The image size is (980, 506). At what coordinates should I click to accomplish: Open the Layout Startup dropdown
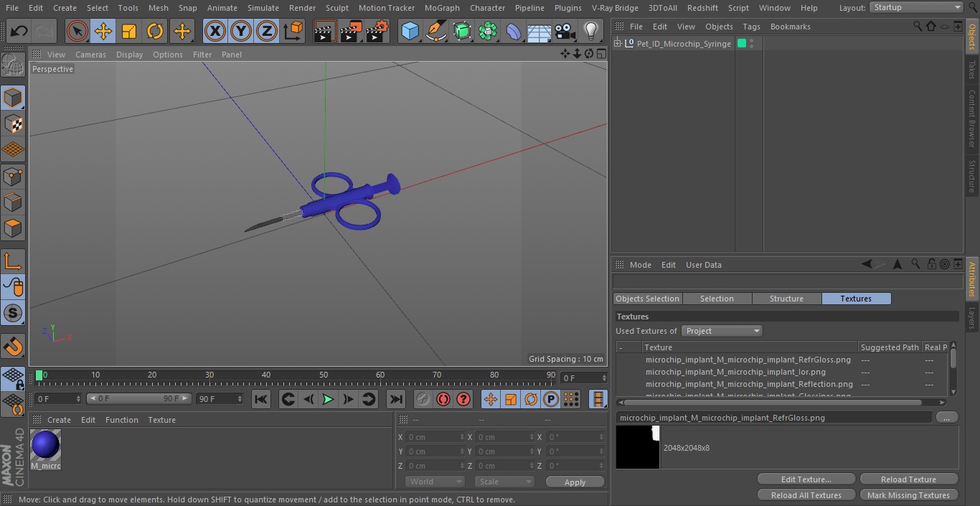pyautogui.click(x=916, y=7)
